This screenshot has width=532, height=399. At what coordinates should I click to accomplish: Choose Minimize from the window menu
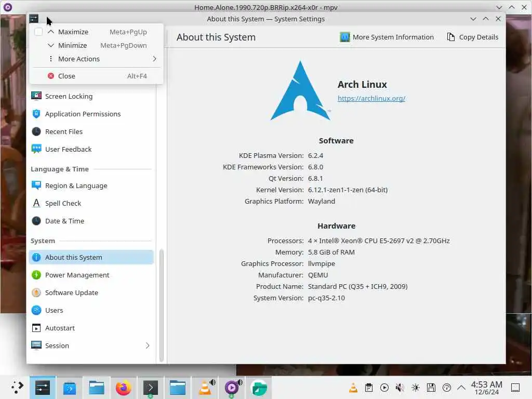click(x=96, y=46)
